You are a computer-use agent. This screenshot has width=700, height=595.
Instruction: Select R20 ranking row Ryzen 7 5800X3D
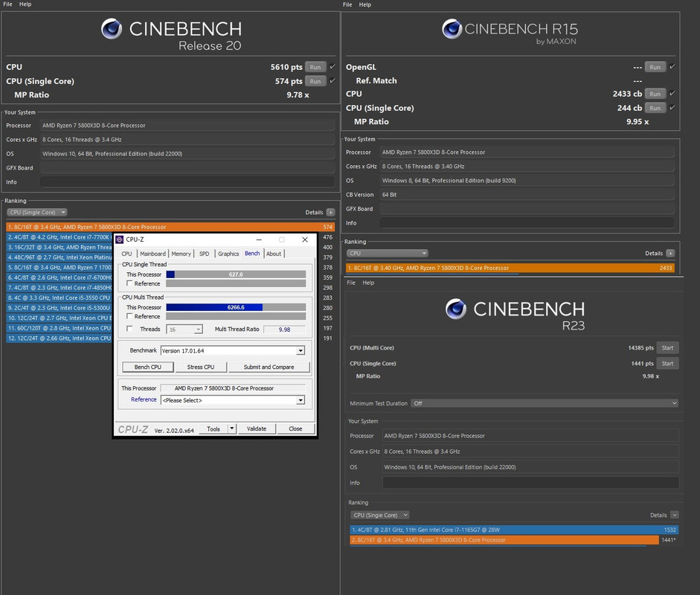click(170, 227)
